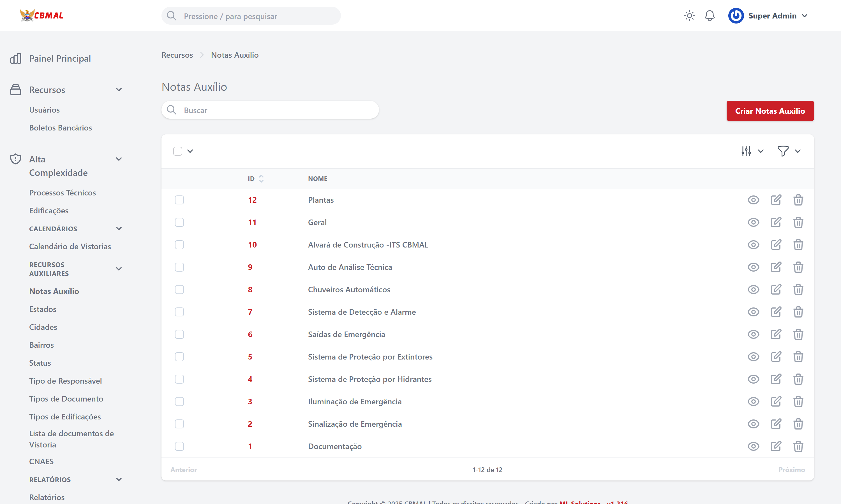Viewport: 841px width, 504px height.
Task: Check the box for Auto de Análise Técnica
Action: click(x=179, y=267)
